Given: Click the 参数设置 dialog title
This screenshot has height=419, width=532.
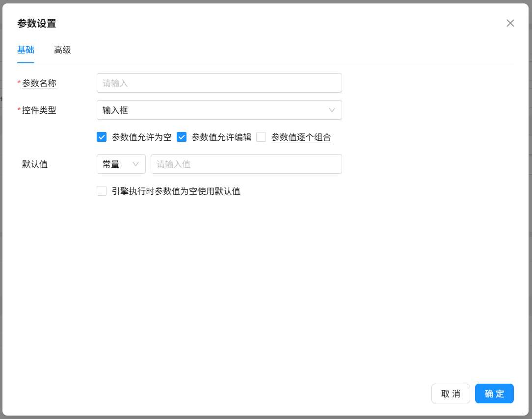Looking at the screenshot, I should point(37,23).
